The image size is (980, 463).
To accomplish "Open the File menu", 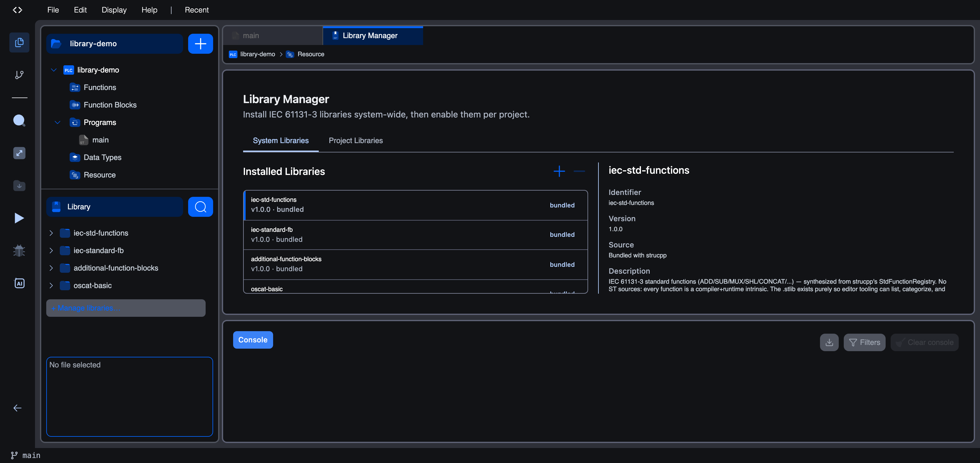I will click(x=53, y=10).
